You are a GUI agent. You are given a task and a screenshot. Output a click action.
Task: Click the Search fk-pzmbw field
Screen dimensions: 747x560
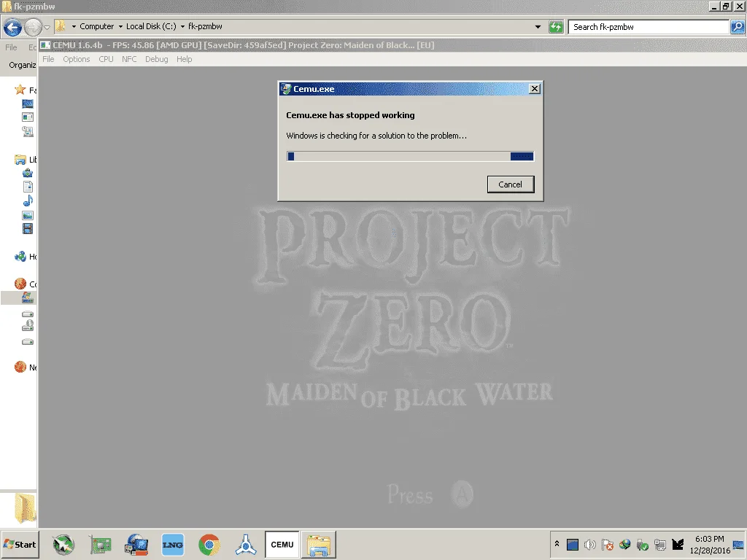coord(649,27)
